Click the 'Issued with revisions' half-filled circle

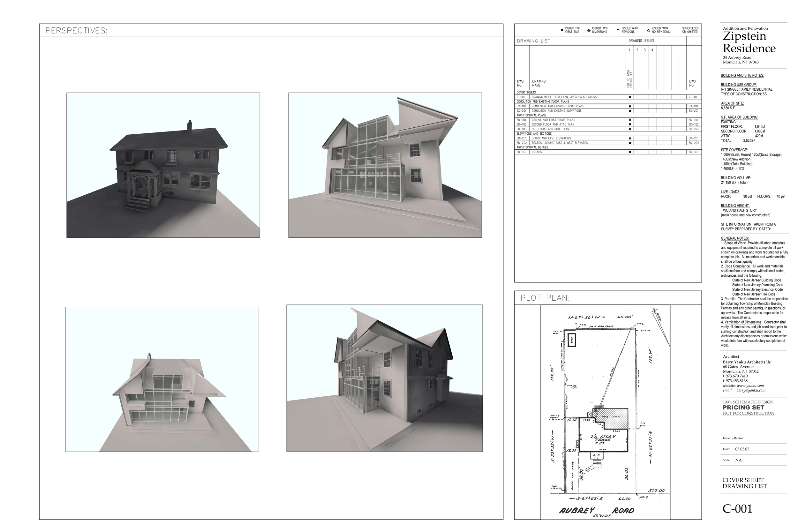(x=618, y=30)
